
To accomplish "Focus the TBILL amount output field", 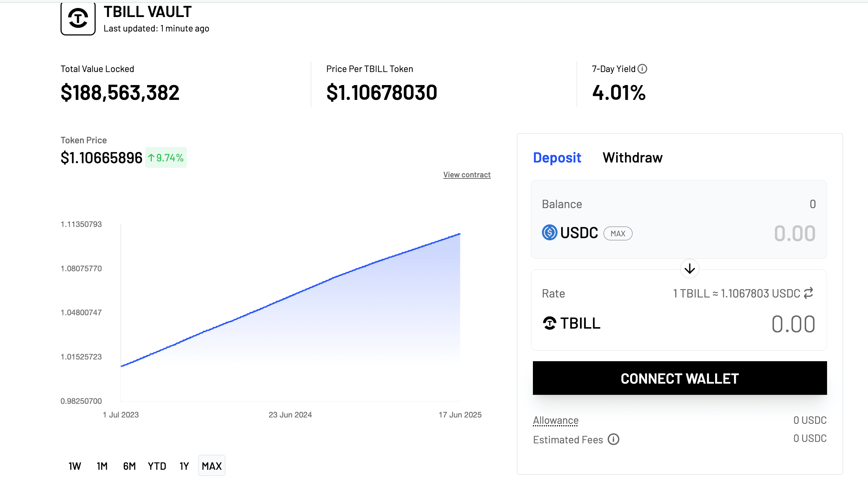I will 793,324.
